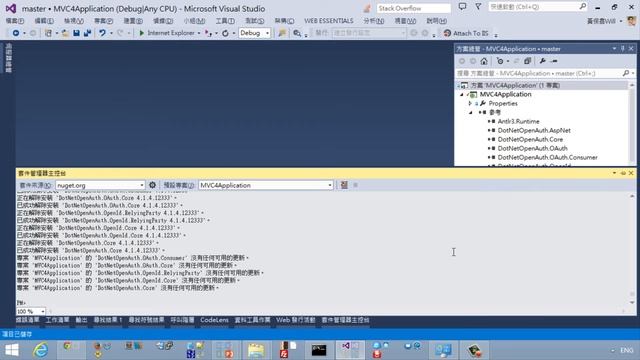
Task: Open the 編輯(E) Edit menu
Action: click(44, 21)
